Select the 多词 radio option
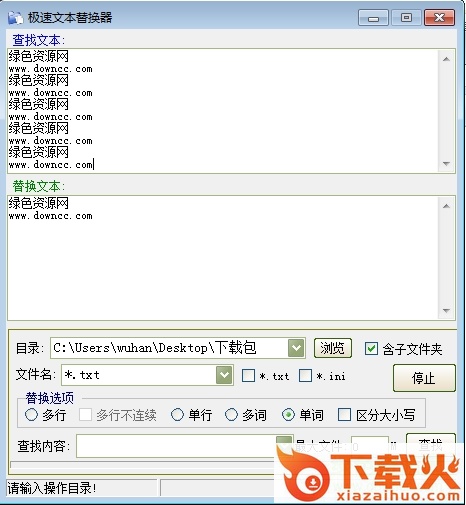Viewport: 466px width, 505px height. (x=231, y=415)
